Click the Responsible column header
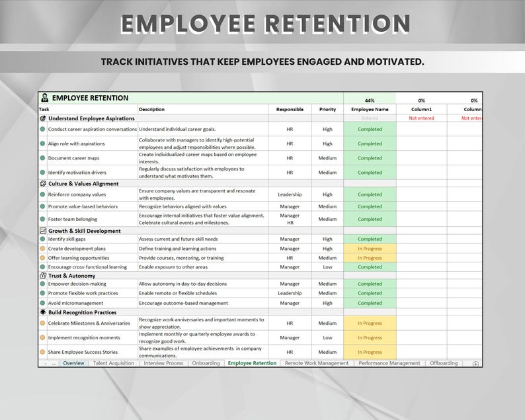 tap(290, 109)
